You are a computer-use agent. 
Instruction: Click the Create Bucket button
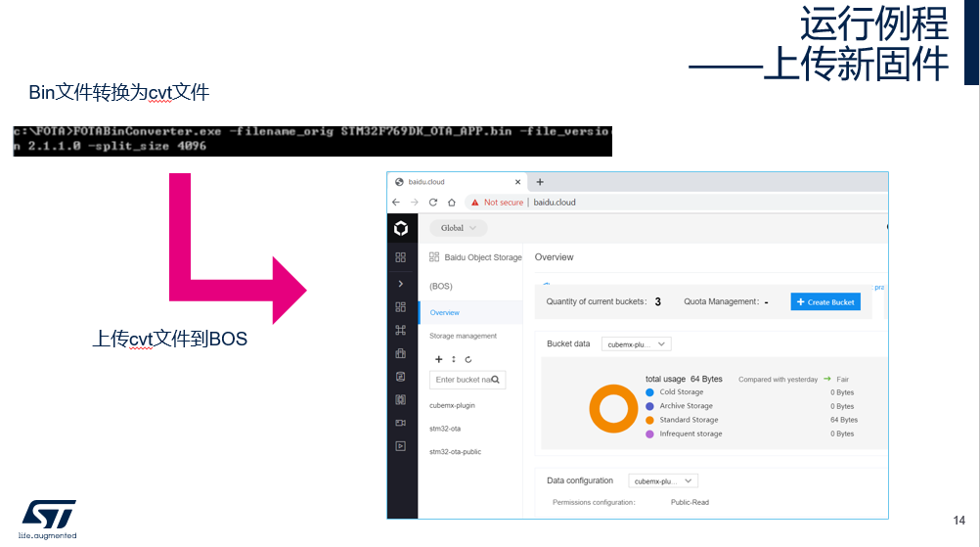tap(825, 302)
